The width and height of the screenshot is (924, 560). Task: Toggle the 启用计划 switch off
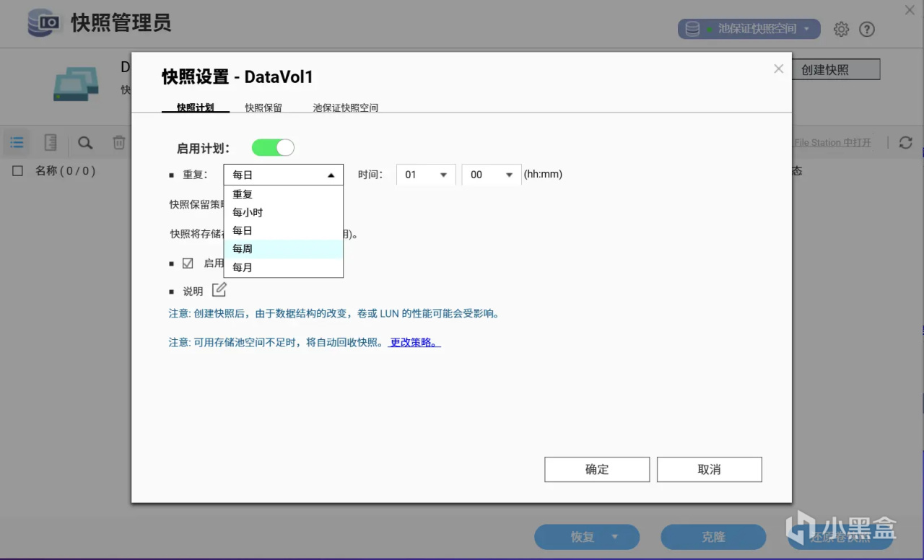tap(273, 148)
